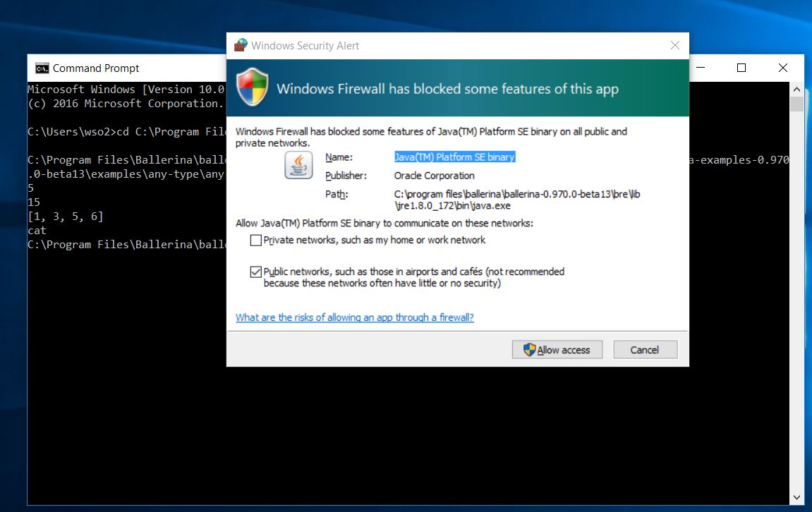
Task: Click the java.exe path text
Action: [517, 200]
